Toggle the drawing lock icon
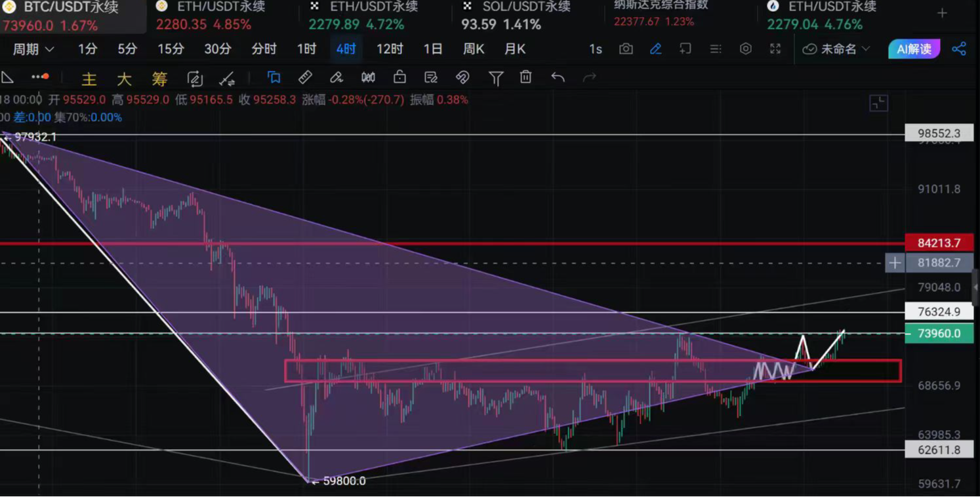 399,77
